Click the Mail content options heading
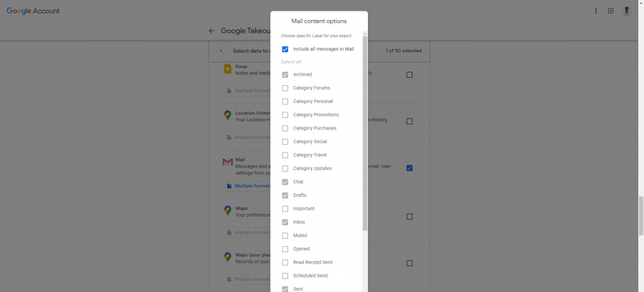Screen dimensions: 644x292 coord(319,21)
